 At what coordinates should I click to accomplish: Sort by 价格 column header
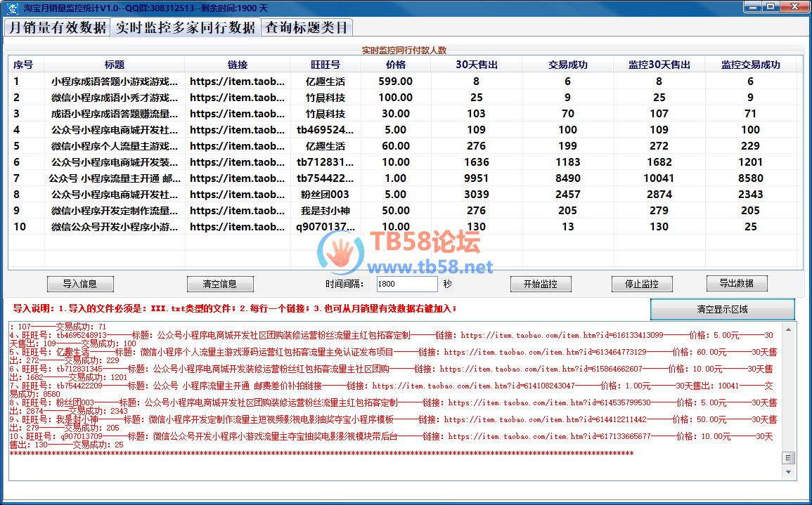coord(396,65)
